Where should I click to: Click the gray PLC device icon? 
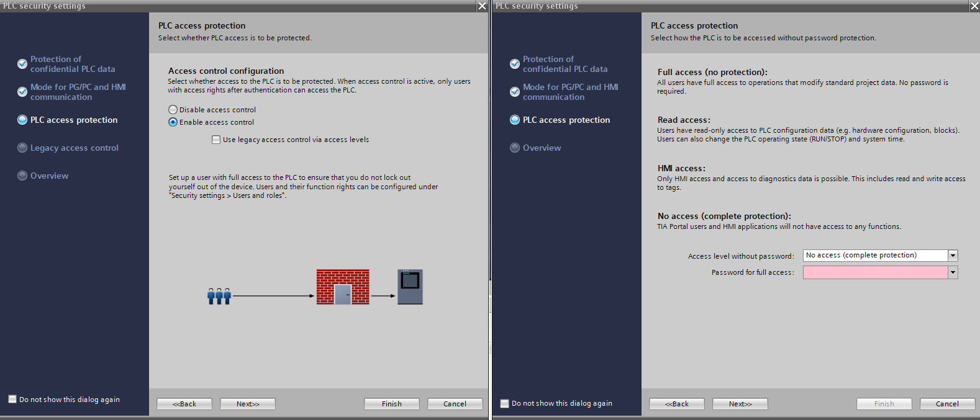coord(410,287)
